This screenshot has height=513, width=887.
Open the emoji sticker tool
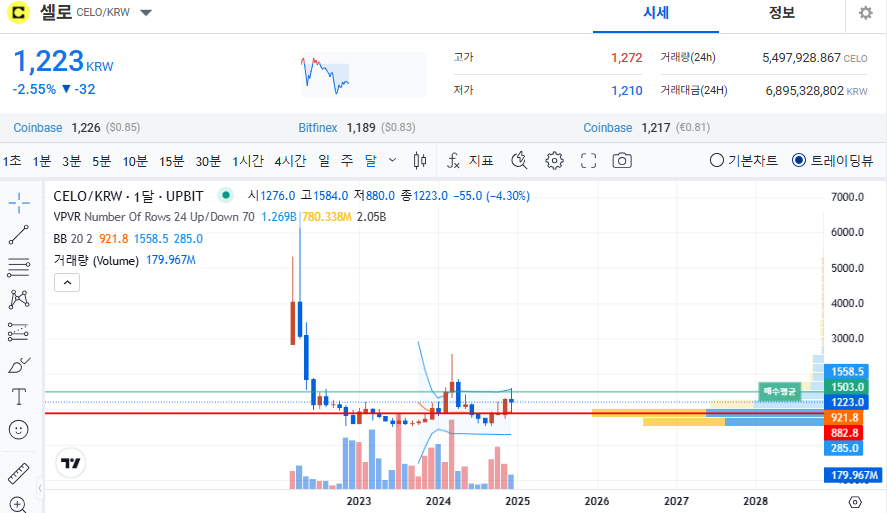coord(19,430)
